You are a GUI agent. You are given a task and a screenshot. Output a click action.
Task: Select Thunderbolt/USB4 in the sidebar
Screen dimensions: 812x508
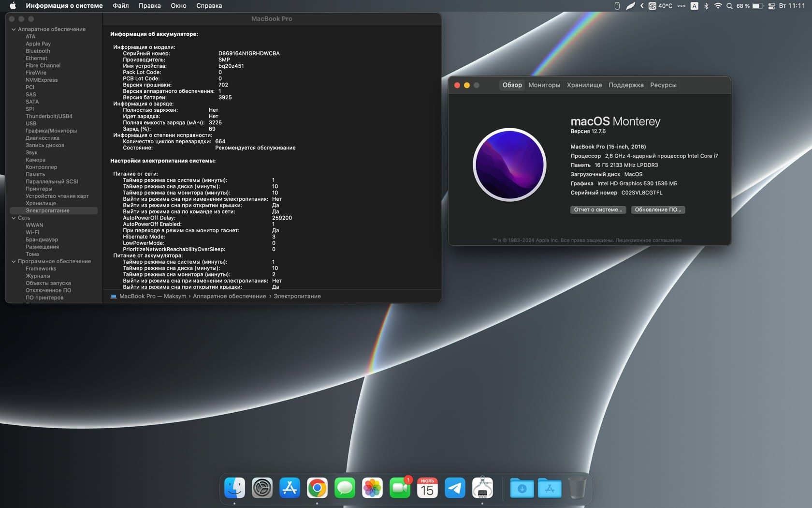(49, 116)
